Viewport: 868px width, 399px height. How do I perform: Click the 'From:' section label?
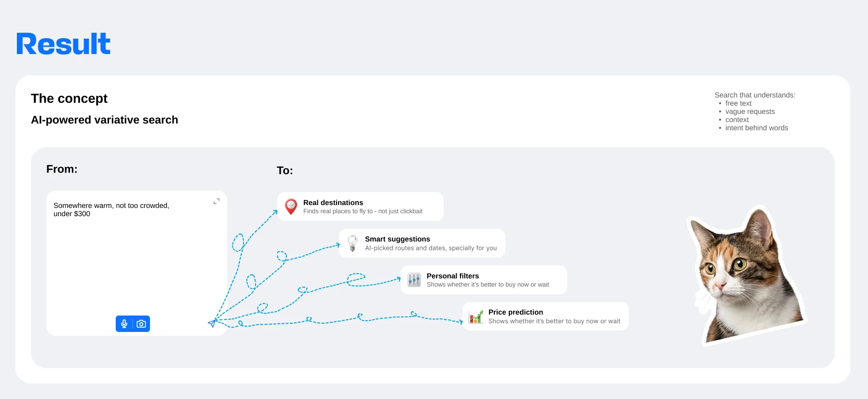[x=62, y=169]
